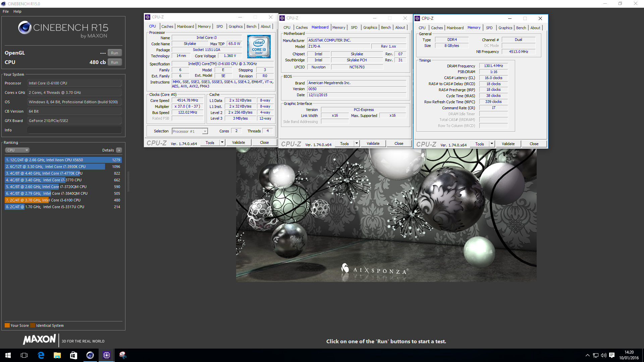
Task: Open Processor #1 selection dropdown
Action: pyautogui.click(x=190, y=131)
